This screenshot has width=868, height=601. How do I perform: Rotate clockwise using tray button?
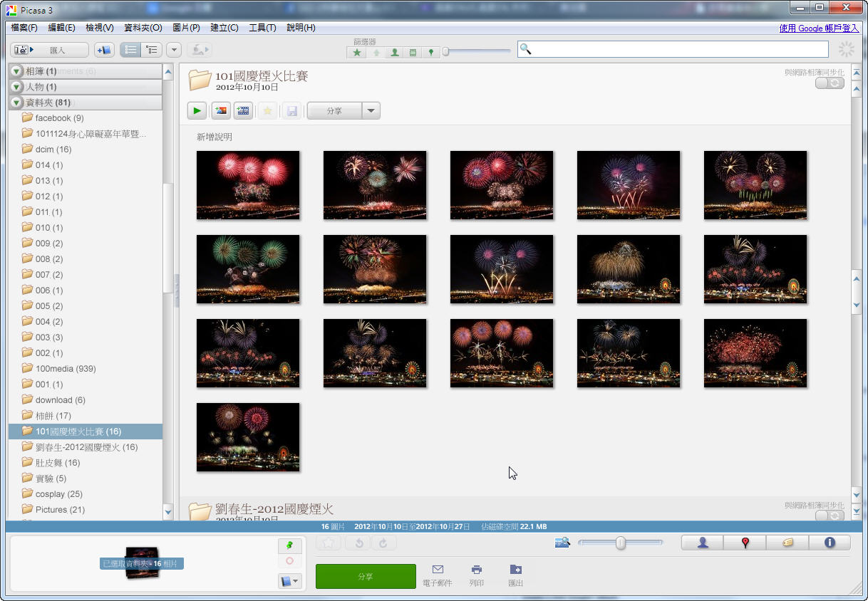click(x=383, y=543)
